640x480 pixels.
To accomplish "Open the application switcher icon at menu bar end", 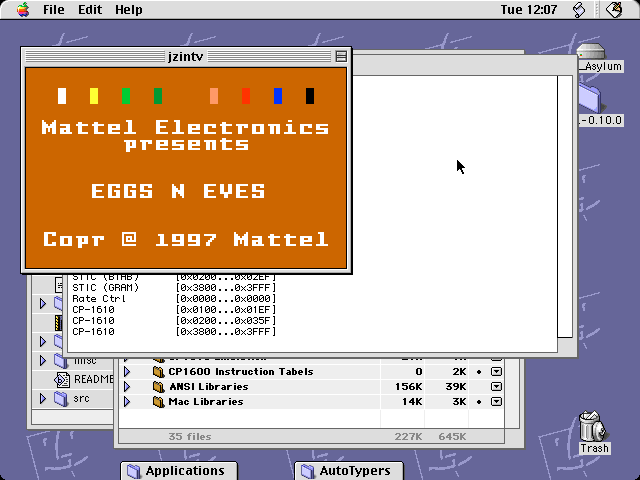I will [x=614, y=9].
